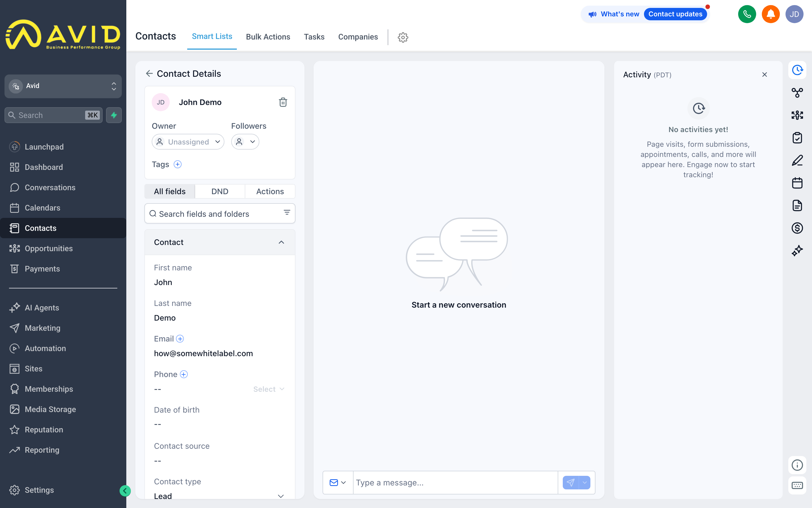Add another email with plus icon
The image size is (812, 508).
(x=180, y=339)
